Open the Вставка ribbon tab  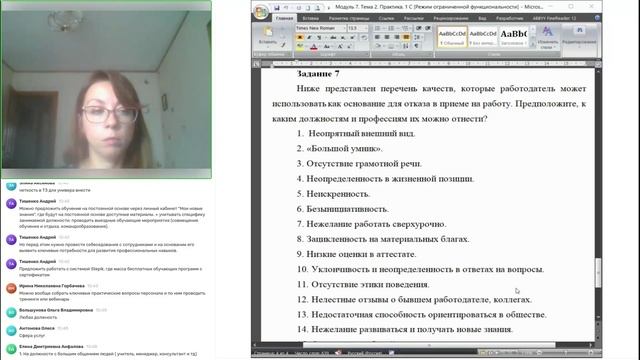pos(311,18)
